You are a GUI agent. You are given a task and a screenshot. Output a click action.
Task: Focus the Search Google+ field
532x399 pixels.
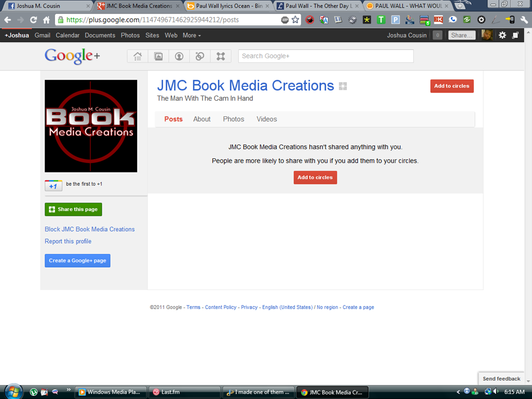[x=326, y=56]
